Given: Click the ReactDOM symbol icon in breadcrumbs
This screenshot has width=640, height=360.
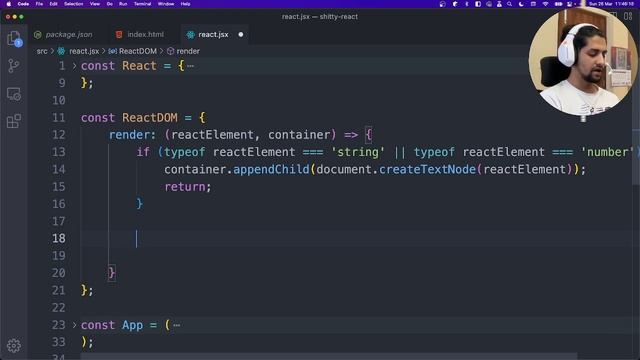Looking at the screenshot, I should [113, 51].
